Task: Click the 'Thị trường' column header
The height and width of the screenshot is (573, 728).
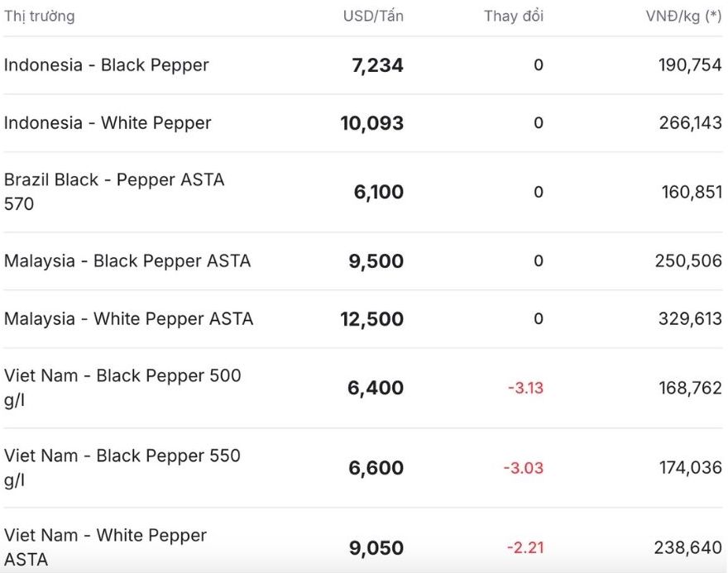Action: pos(39,16)
